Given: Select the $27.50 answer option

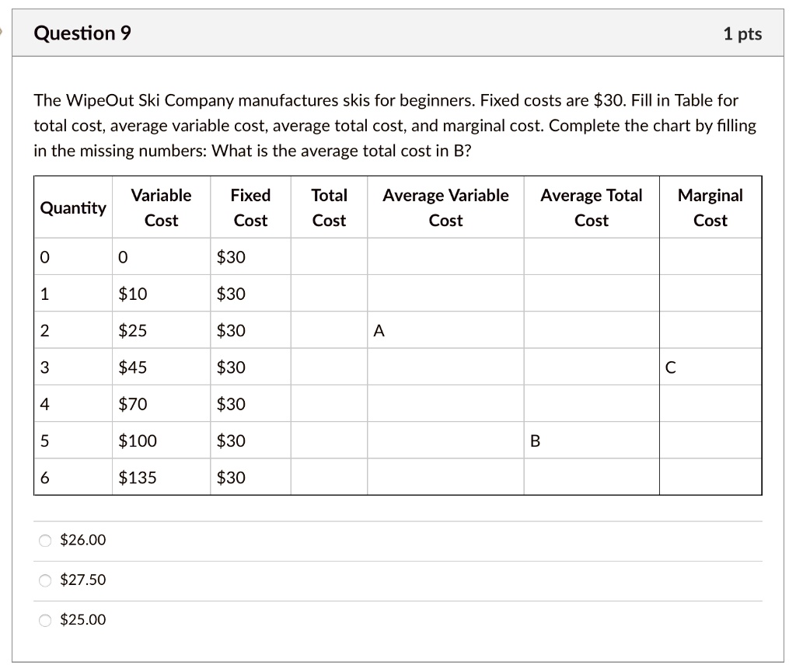Looking at the screenshot, I should tap(45, 580).
